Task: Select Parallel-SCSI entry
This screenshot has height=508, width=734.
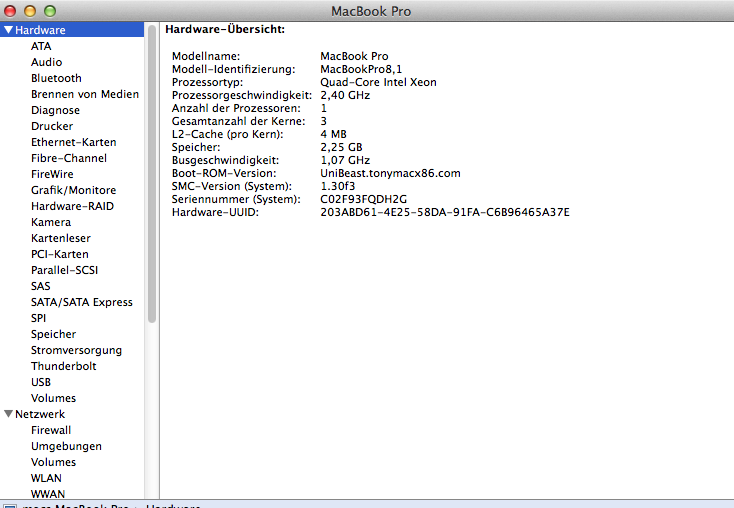Action: [x=65, y=270]
